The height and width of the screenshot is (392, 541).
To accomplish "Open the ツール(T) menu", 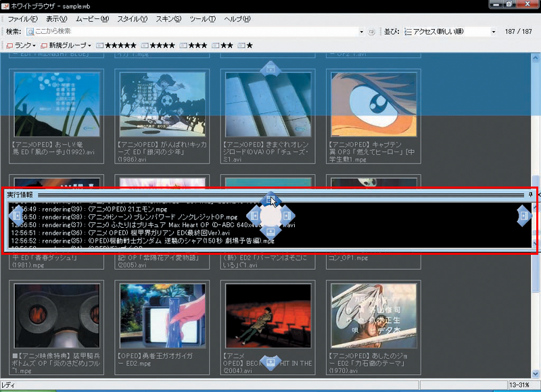I will [202, 19].
